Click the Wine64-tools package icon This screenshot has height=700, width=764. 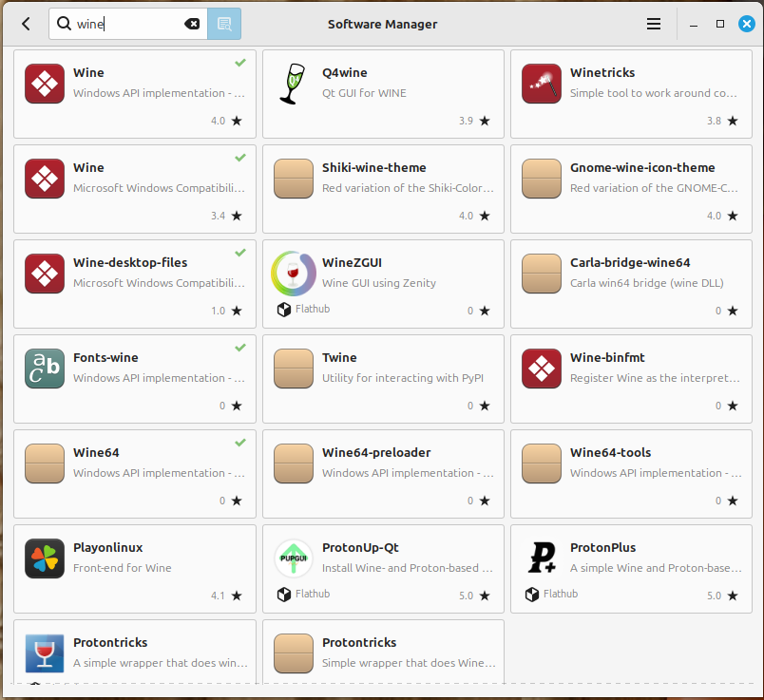542,464
